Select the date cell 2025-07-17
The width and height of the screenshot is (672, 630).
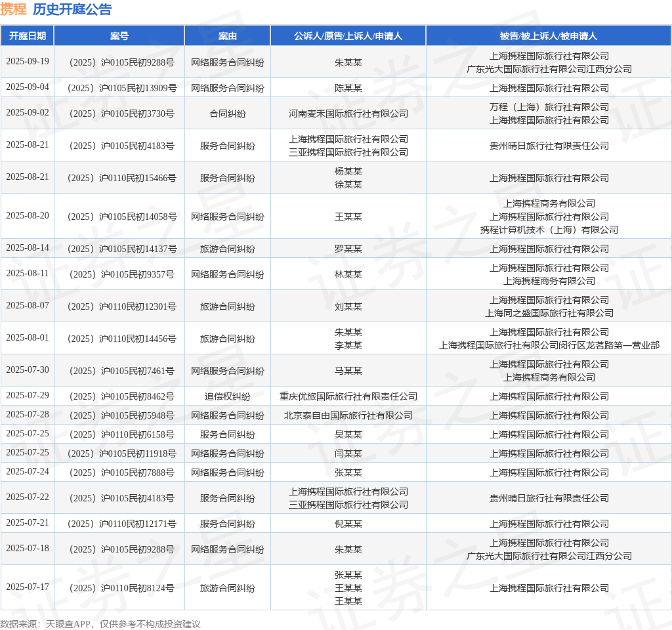click(x=28, y=587)
